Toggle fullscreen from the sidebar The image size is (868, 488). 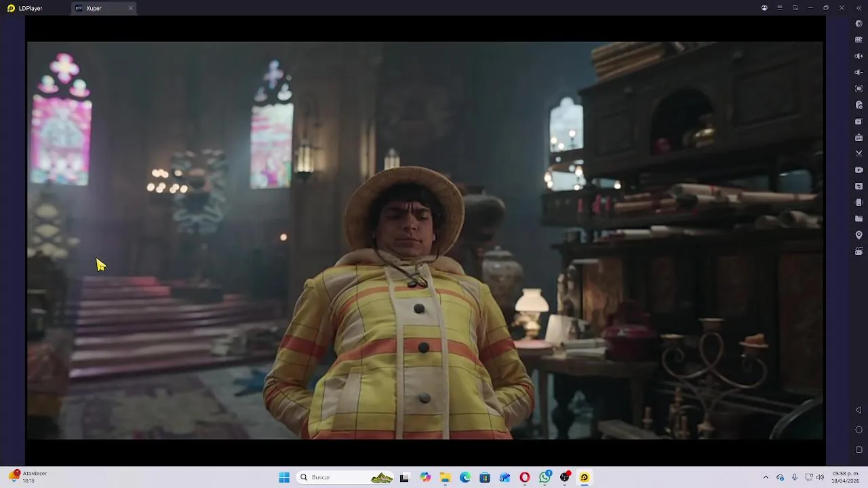pos(859,89)
